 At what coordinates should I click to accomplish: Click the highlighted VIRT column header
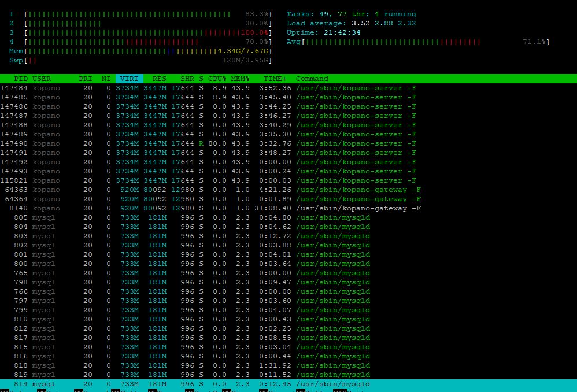(x=129, y=79)
